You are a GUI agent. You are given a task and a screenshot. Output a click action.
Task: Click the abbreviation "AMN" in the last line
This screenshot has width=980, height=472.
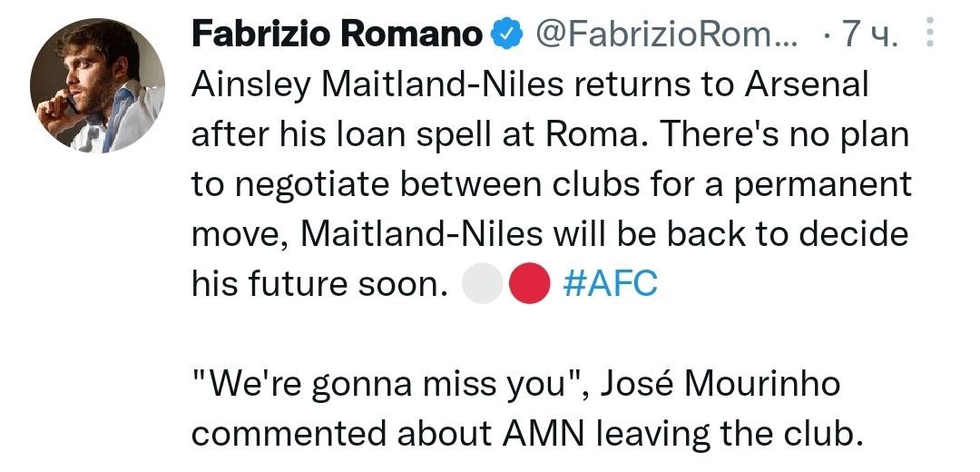(x=539, y=434)
